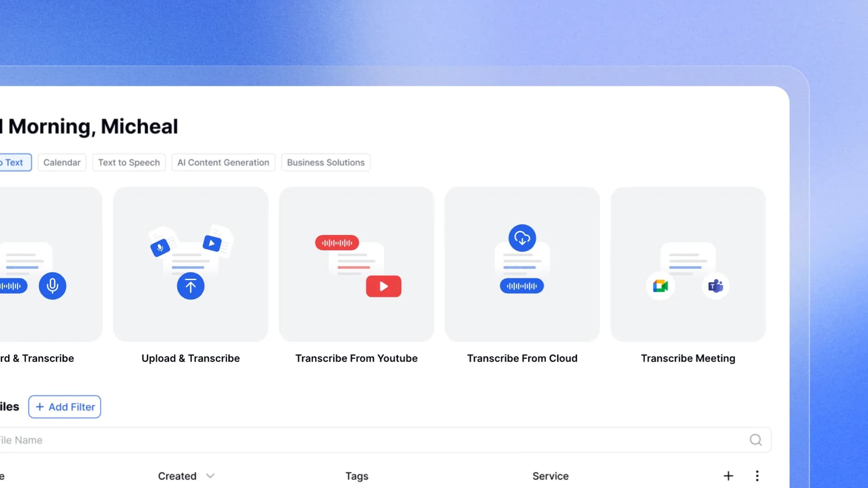Screen dimensions: 868x488
Task: Click the 'Morning, Micheal' greeting heading
Action: click(93, 127)
